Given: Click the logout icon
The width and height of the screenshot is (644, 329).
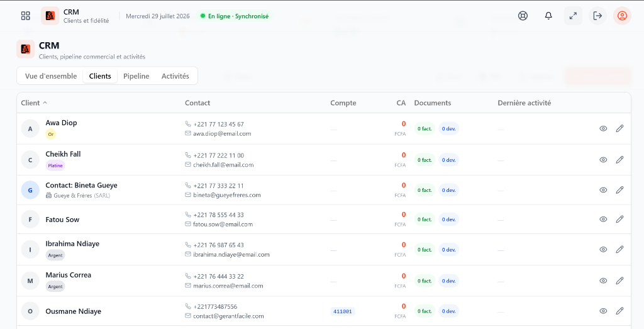Looking at the screenshot, I should (x=597, y=16).
